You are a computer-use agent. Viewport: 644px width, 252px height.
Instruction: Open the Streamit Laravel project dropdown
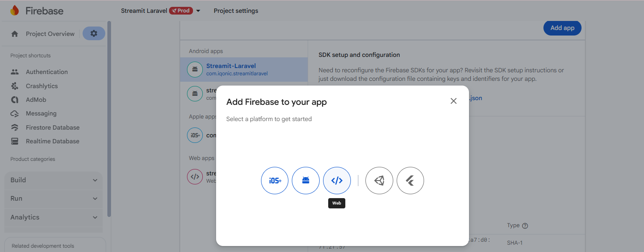(x=198, y=11)
